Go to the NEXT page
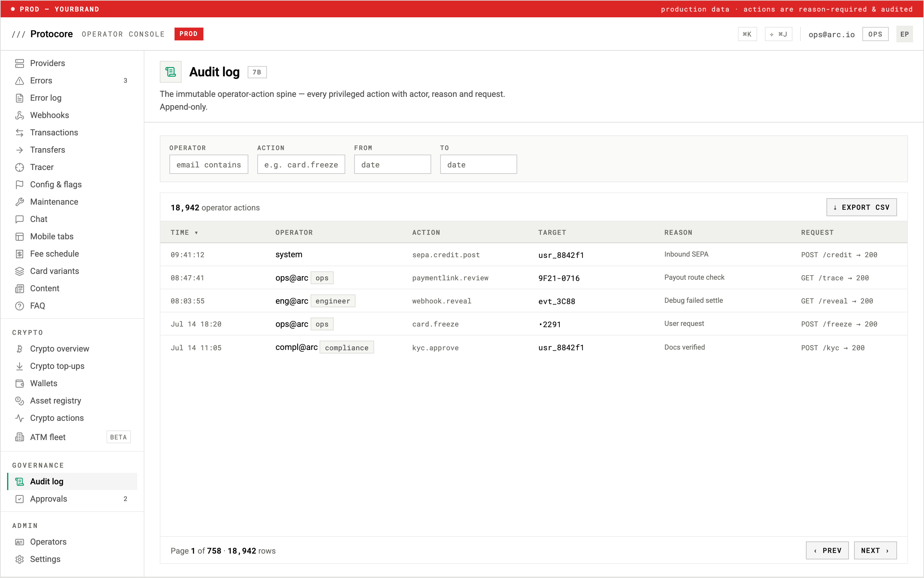The width and height of the screenshot is (924, 578). tap(875, 550)
